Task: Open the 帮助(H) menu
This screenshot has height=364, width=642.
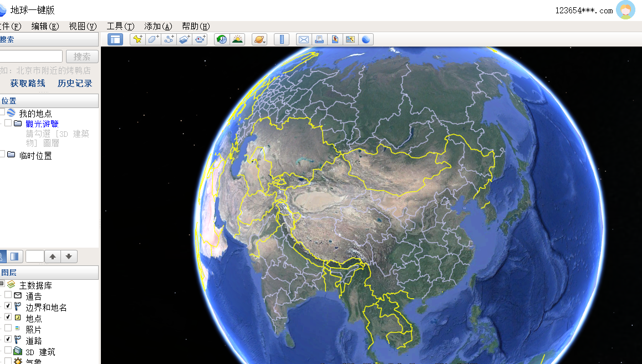Action: (x=196, y=26)
